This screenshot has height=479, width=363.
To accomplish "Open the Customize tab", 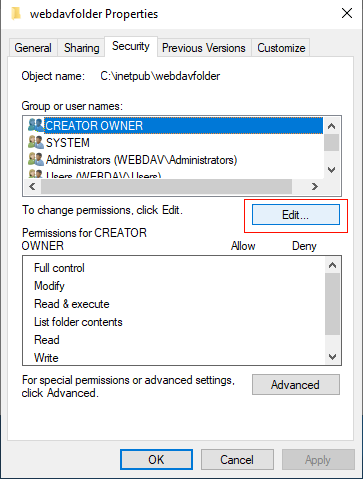I will [281, 48].
